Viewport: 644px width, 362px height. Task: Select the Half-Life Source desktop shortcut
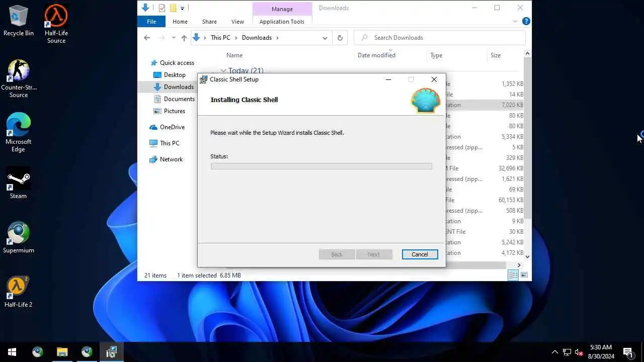tap(56, 24)
